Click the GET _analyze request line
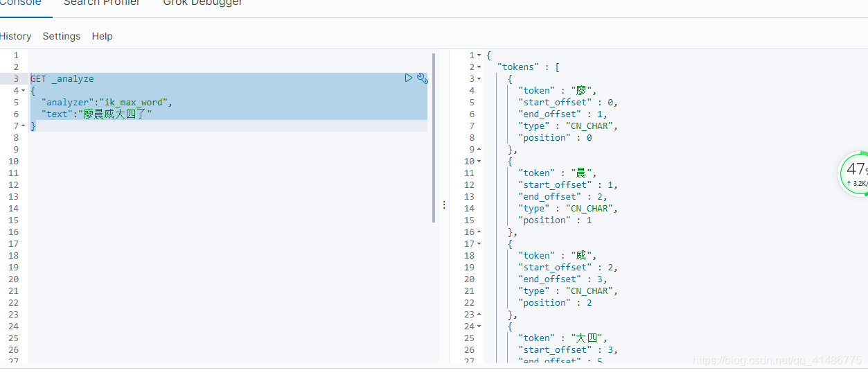 [62, 79]
